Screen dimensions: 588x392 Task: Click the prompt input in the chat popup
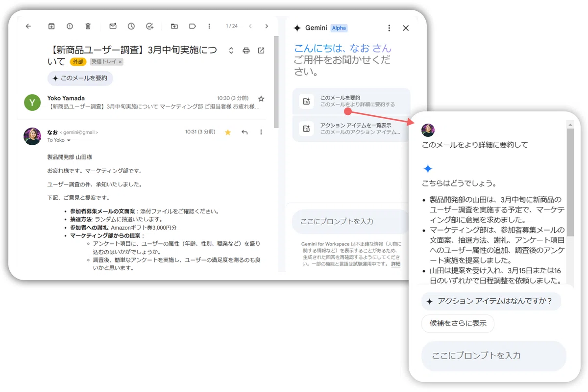494,356
